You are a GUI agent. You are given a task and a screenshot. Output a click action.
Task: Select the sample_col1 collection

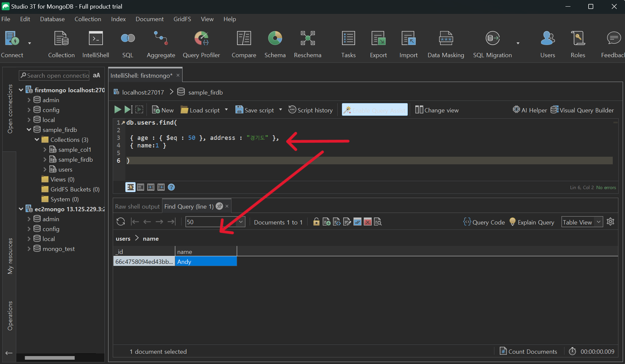point(74,149)
